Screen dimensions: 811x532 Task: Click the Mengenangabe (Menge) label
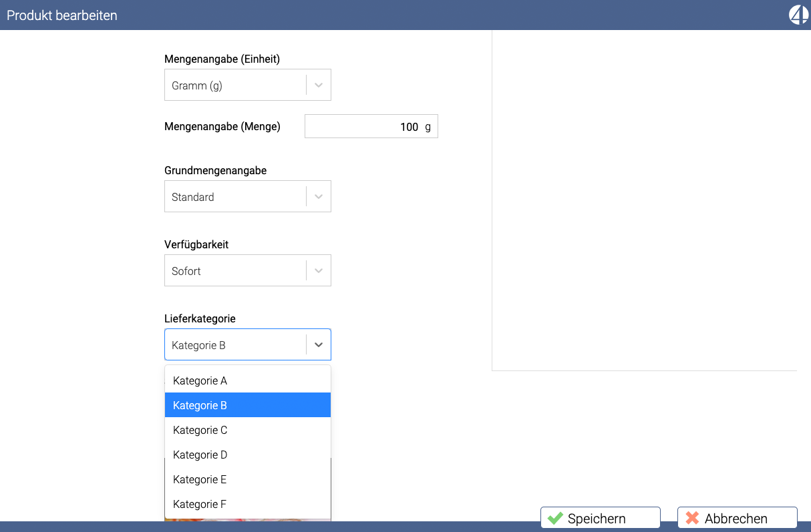222,126
